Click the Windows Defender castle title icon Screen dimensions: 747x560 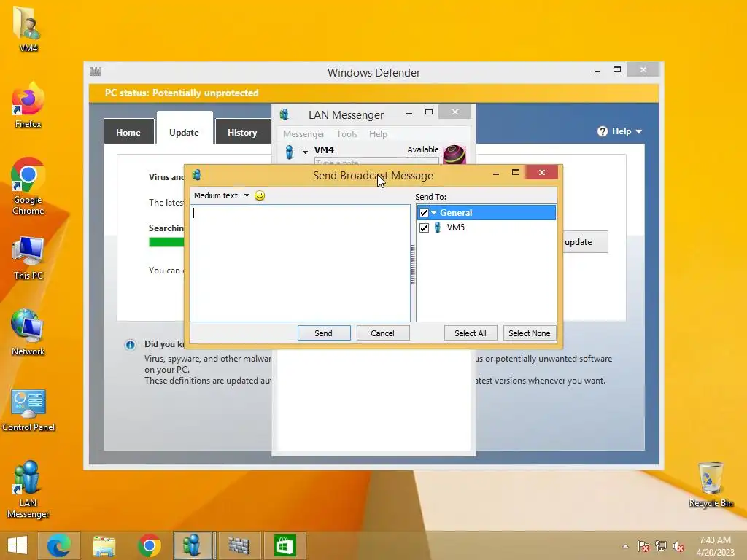point(96,72)
